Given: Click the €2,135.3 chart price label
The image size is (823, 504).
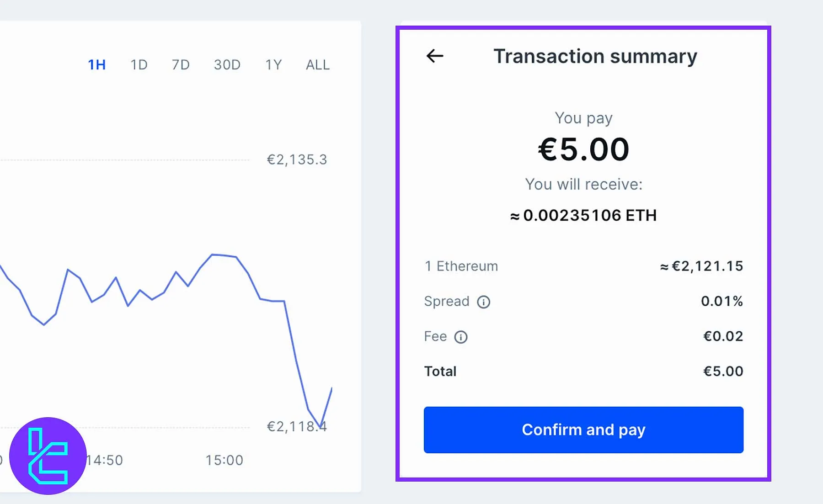Looking at the screenshot, I should (x=297, y=159).
